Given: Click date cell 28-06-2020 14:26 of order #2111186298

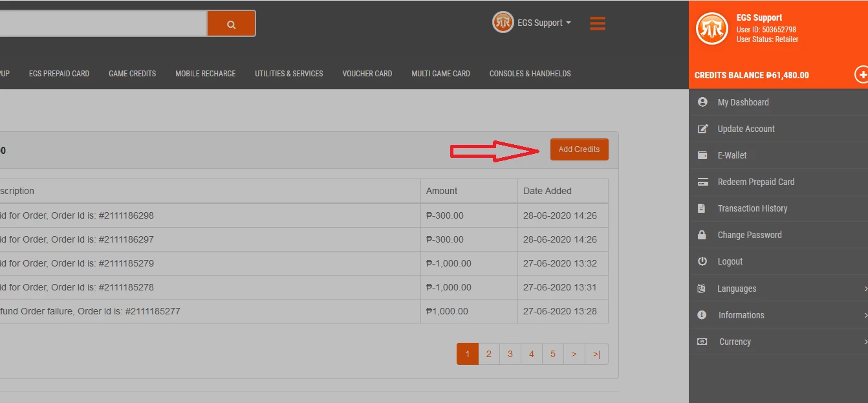Looking at the screenshot, I should tap(563, 215).
